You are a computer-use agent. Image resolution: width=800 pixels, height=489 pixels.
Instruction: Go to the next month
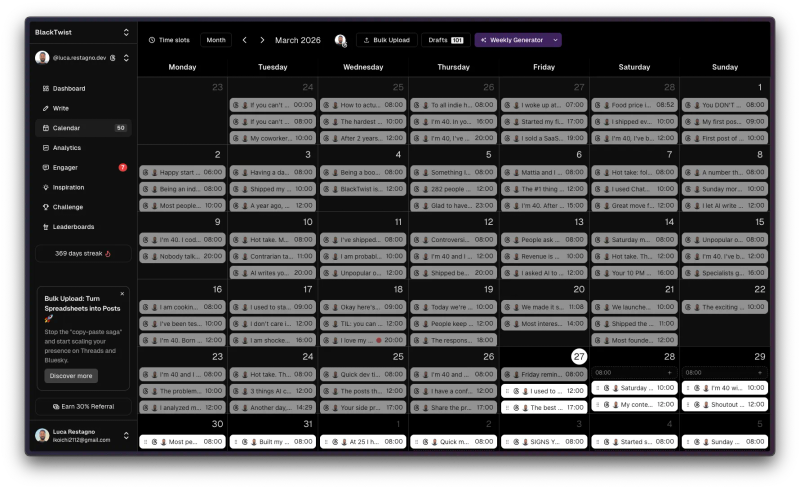point(262,40)
